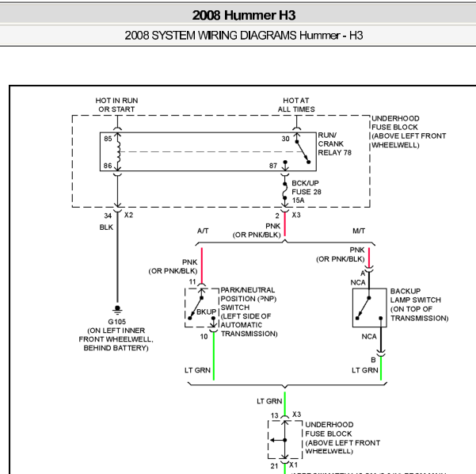Click the "LT GRN" label under PNP switch
This screenshot has width=476, height=474.
[x=198, y=370]
